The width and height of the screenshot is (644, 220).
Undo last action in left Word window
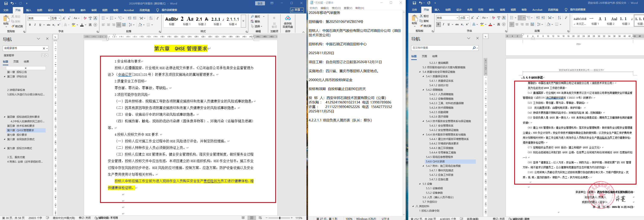(x=12, y=3)
